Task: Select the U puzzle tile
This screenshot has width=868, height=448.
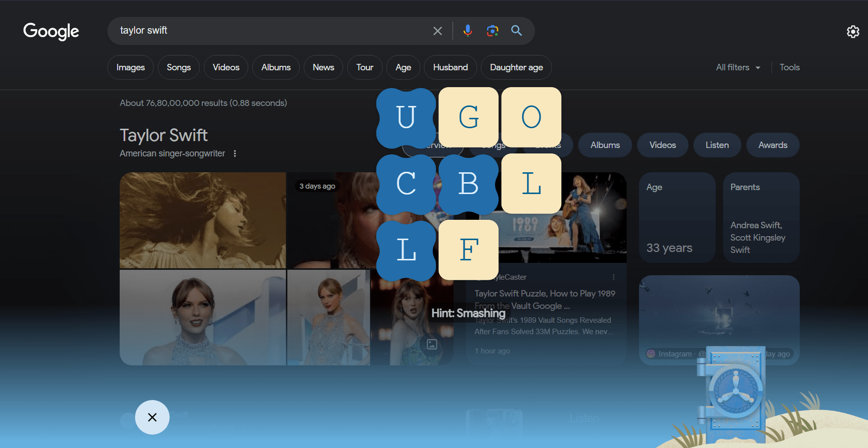Action: (x=406, y=118)
